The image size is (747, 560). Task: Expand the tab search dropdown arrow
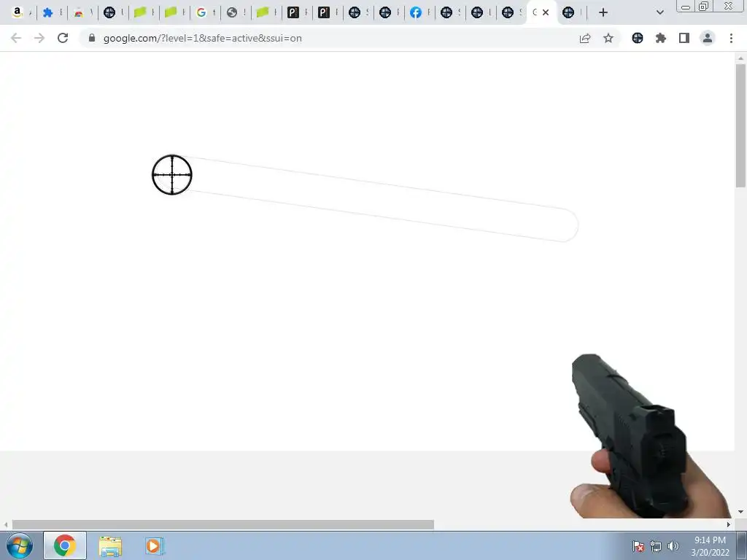pyautogui.click(x=659, y=12)
